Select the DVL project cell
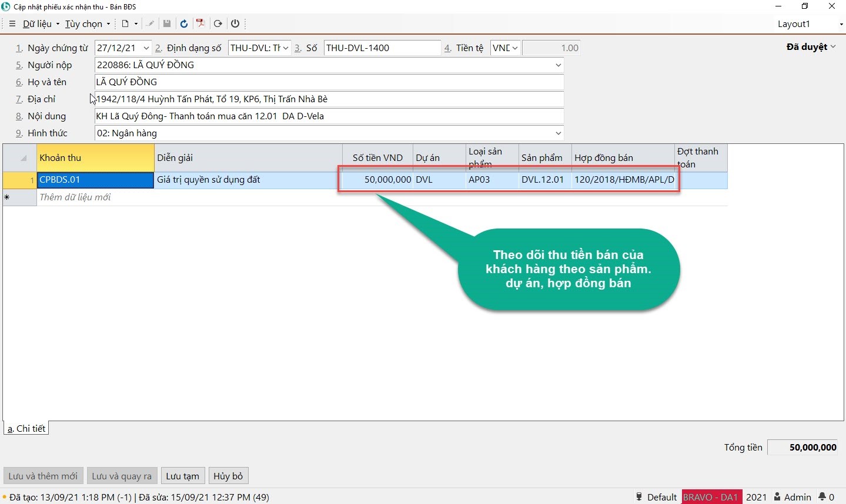 click(440, 180)
